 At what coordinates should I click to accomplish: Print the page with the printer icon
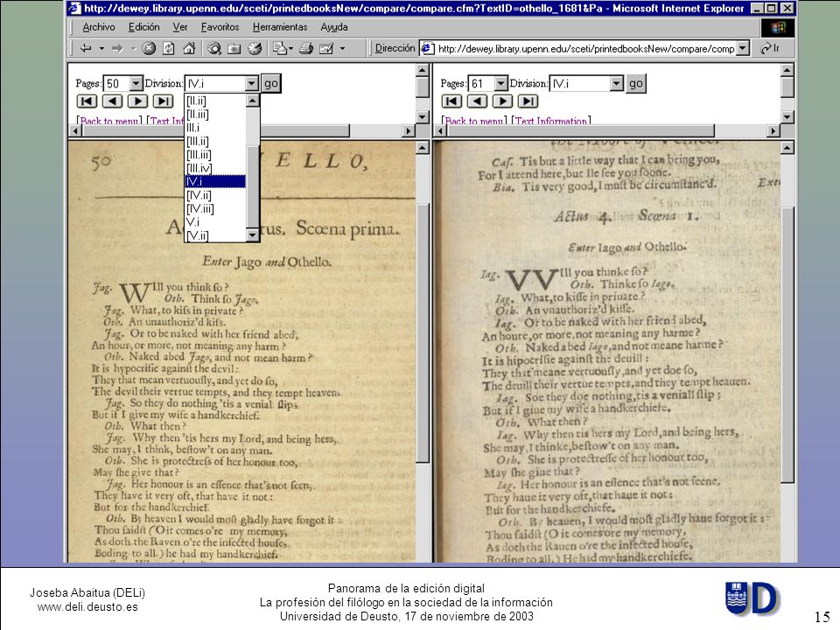pos(306,49)
